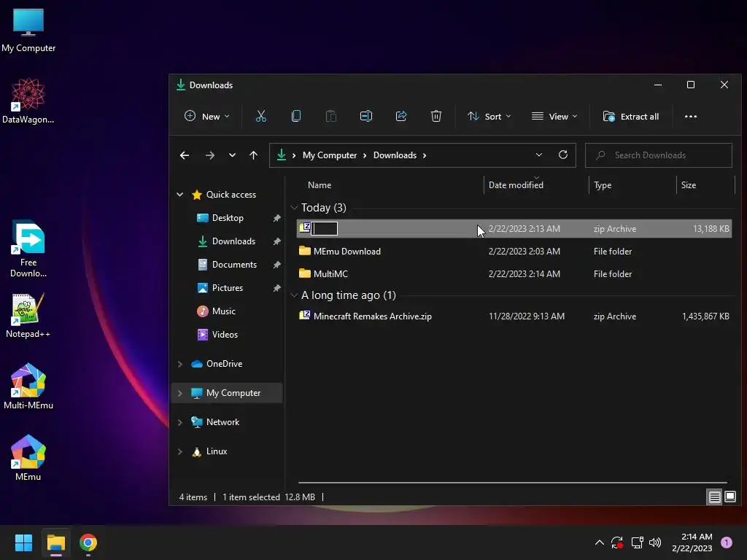Screen dimensions: 747x560
Task: Open the clock and date in taskbar
Action: [x=692, y=542]
